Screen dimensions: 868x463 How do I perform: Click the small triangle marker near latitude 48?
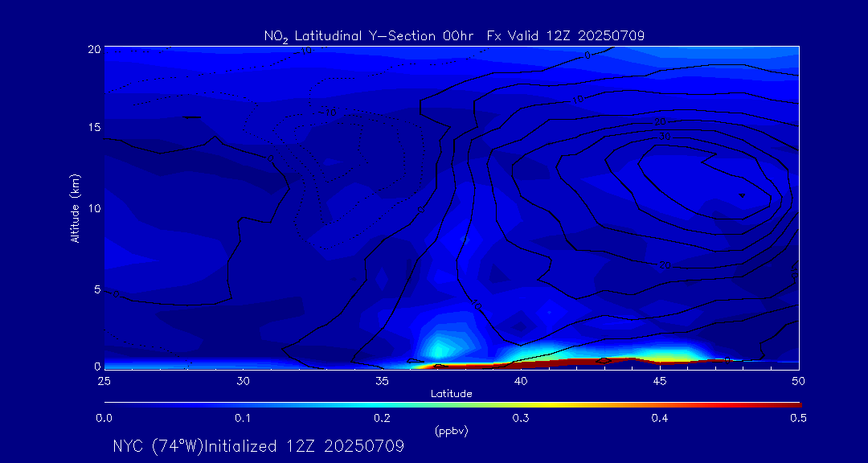[x=743, y=195]
